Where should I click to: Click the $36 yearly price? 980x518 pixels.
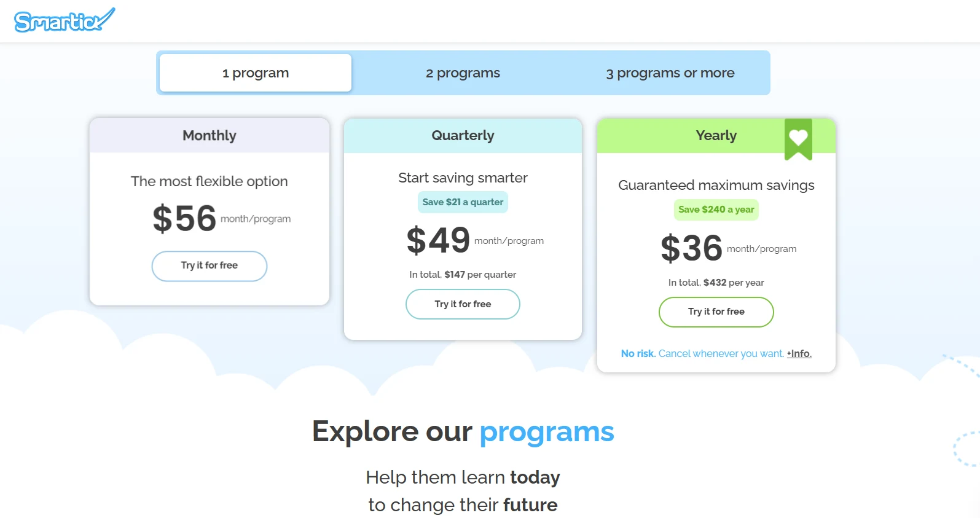pos(691,248)
